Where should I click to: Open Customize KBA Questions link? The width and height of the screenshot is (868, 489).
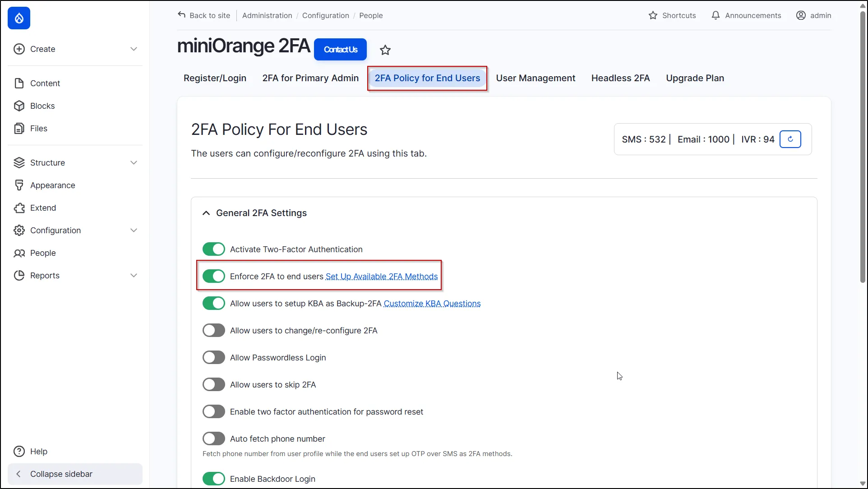(x=432, y=304)
